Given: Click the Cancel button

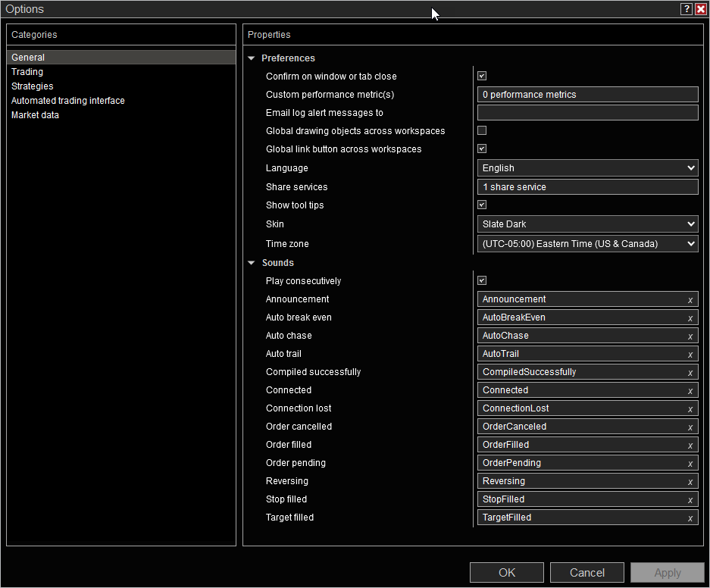Looking at the screenshot, I should coord(587,573).
